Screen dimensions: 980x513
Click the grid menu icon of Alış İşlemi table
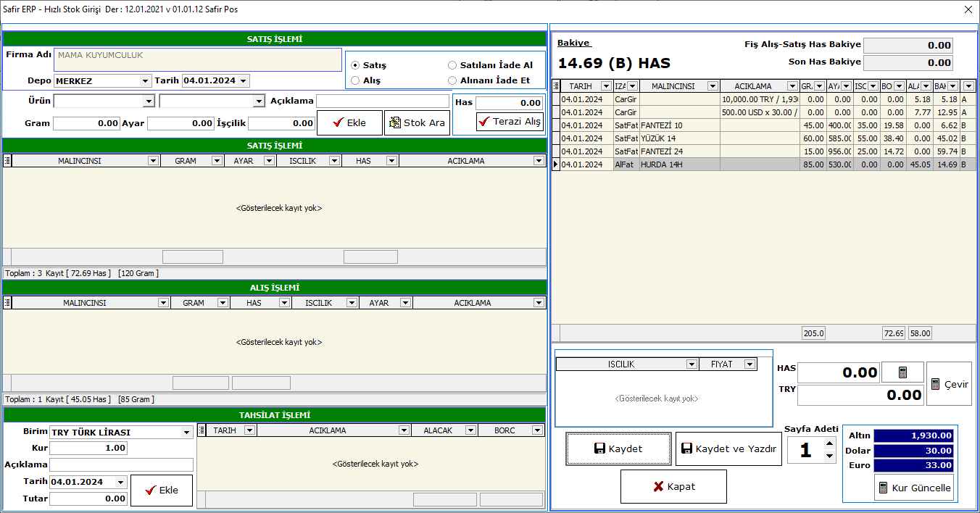(7, 303)
